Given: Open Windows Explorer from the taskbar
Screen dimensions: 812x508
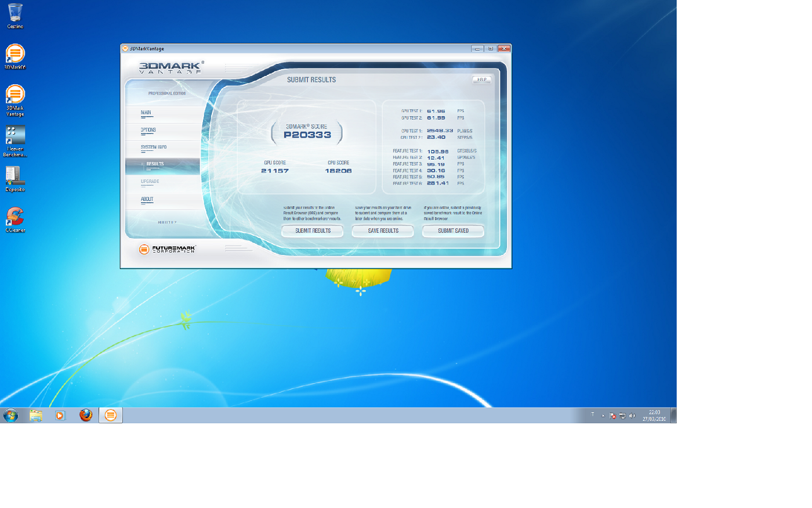Looking at the screenshot, I should pos(36,415).
